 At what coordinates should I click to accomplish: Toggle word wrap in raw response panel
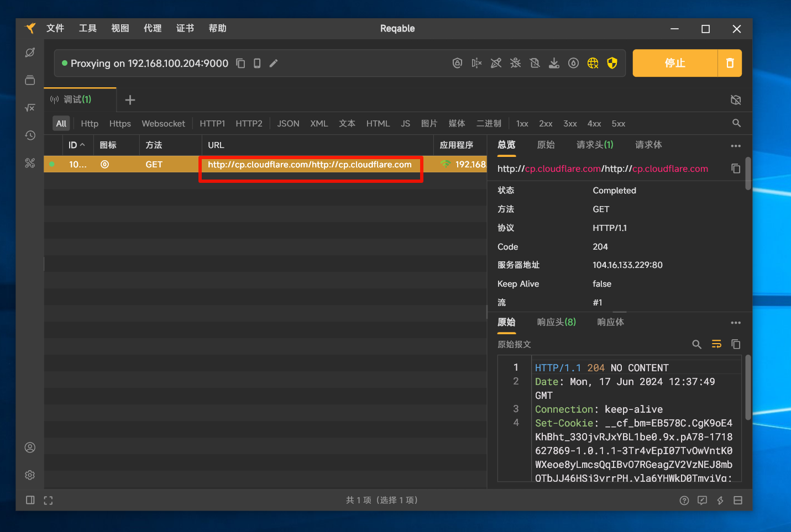pos(716,344)
